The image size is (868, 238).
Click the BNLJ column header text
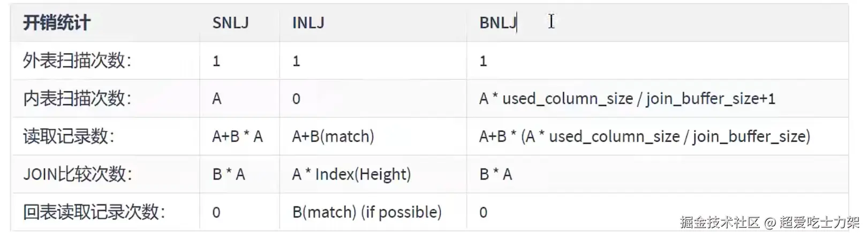[497, 23]
